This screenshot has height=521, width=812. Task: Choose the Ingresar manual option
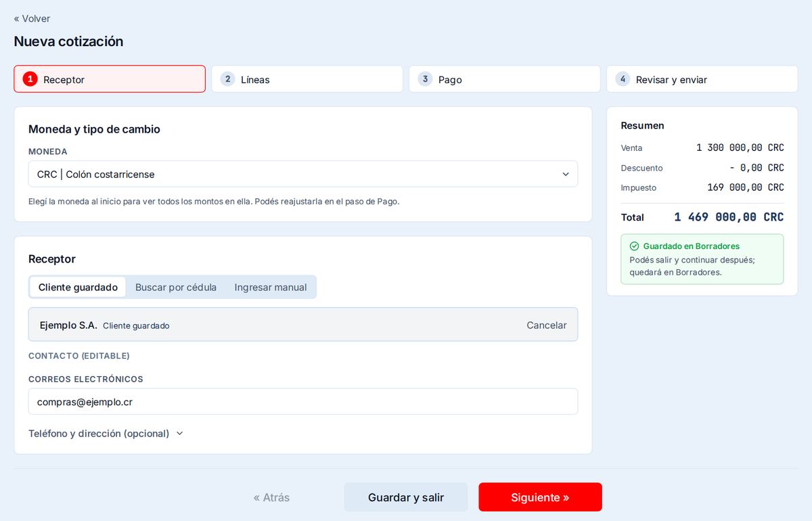click(x=271, y=287)
